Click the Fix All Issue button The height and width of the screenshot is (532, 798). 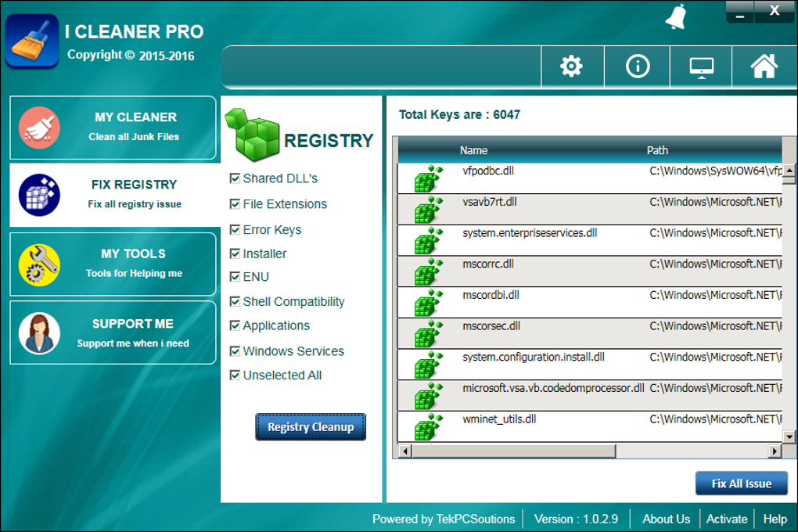741,483
